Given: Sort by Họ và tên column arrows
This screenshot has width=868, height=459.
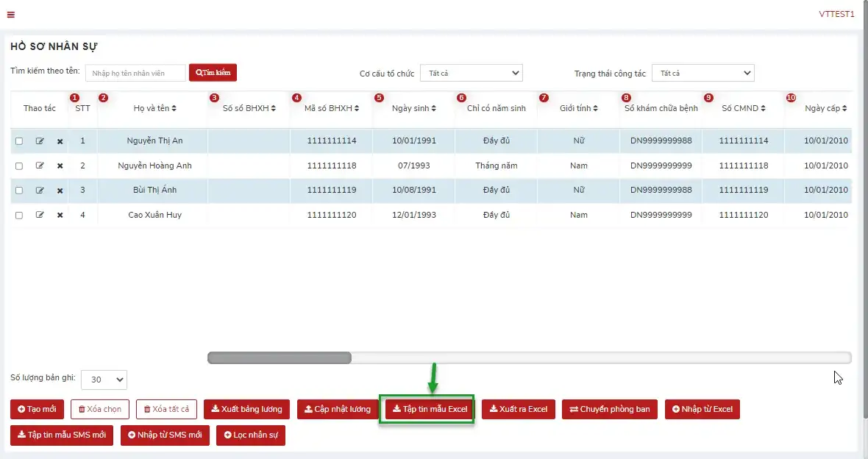Looking at the screenshot, I should (x=174, y=109).
